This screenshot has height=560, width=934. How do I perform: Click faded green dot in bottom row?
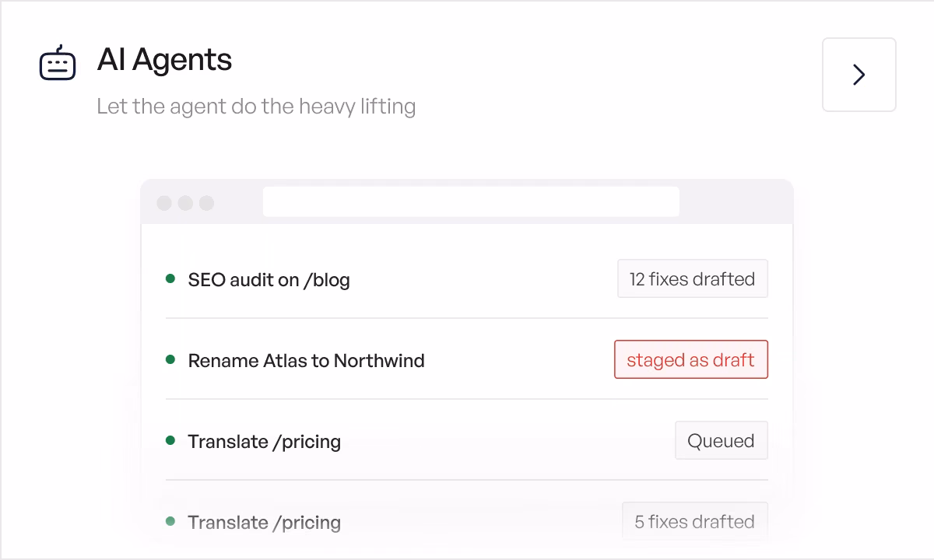coord(170,521)
